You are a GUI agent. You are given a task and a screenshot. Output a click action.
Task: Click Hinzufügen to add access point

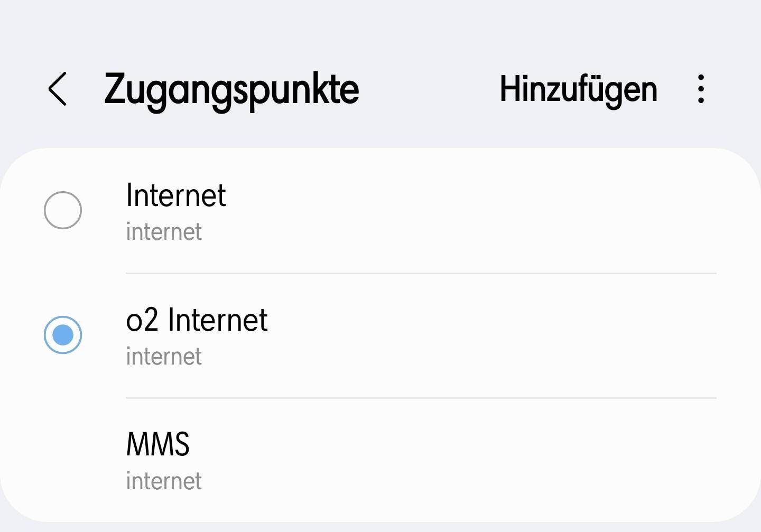pyautogui.click(x=578, y=89)
